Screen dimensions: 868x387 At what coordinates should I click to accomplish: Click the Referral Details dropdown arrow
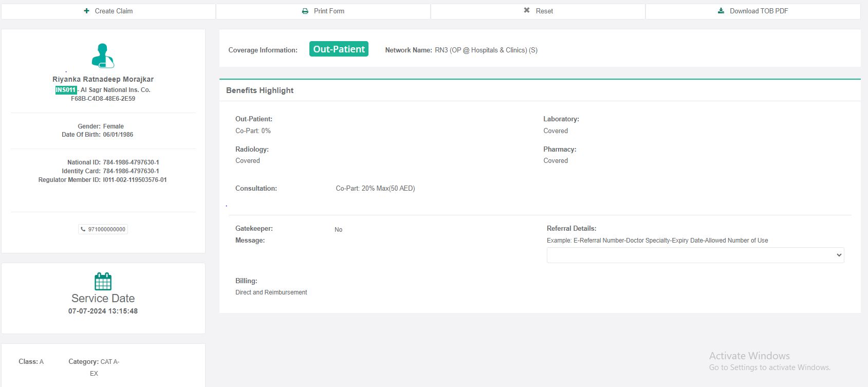coord(839,255)
